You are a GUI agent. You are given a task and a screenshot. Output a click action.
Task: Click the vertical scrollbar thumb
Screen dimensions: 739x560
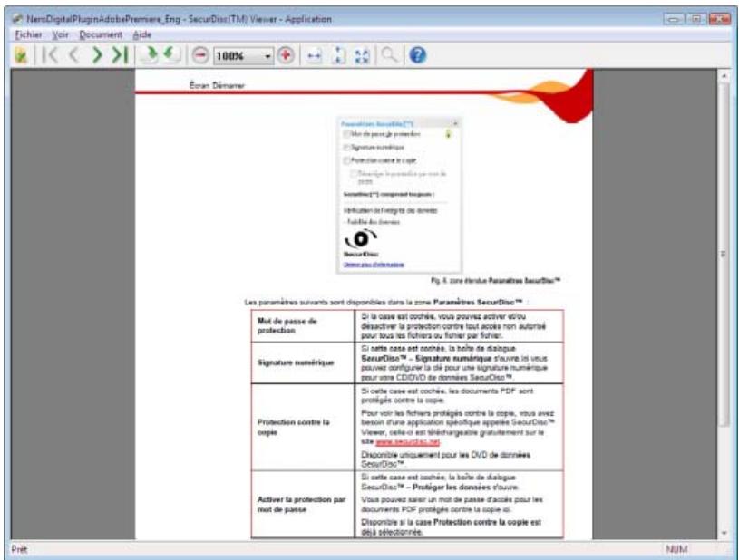click(724, 255)
